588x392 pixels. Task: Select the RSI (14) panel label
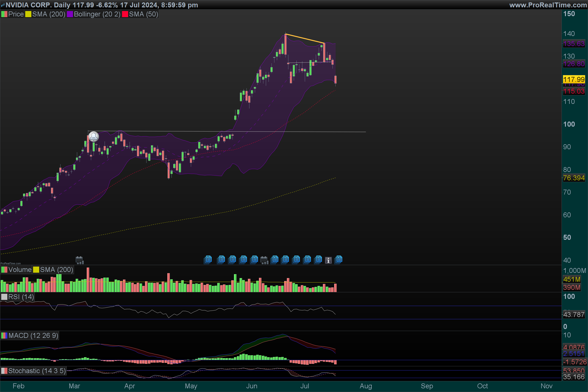[x=21, y=297]
